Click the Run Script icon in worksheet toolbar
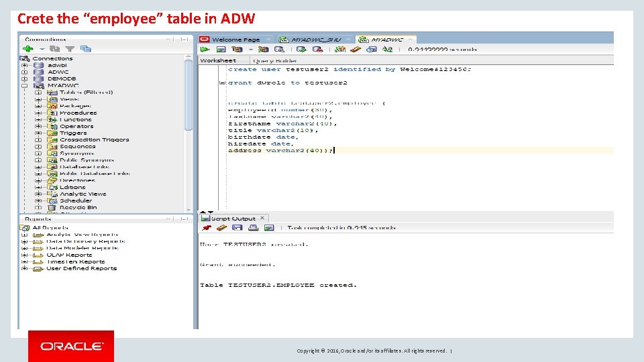This screenshot has width=644, height=362. pyautogui.click(x=221, y=49)
